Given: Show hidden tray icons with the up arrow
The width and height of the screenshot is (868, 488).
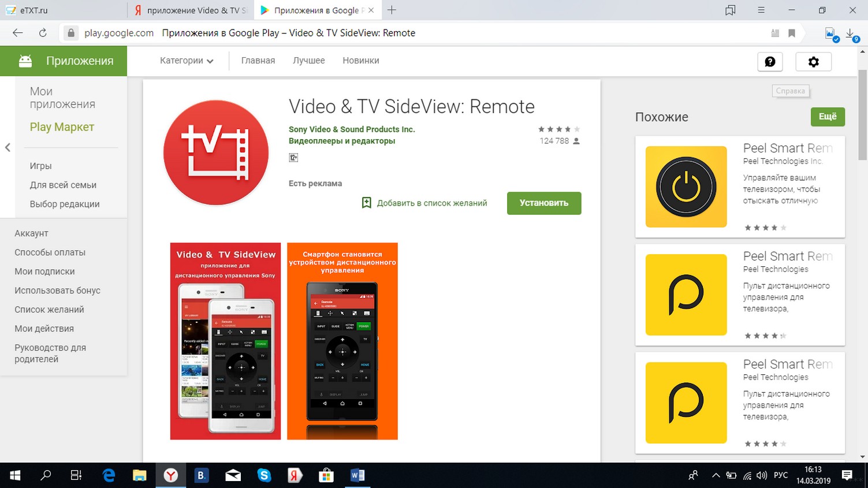Looking at the screenshot, I should pyautogui.click(x=716, y=475).
